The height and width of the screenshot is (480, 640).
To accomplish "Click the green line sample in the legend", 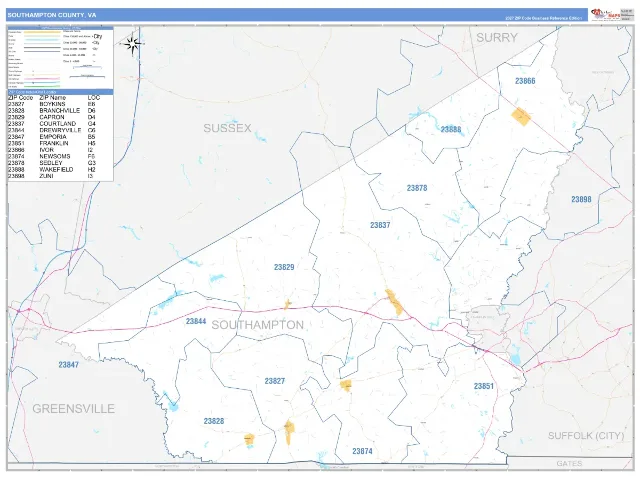I will [x=42, y=86].
